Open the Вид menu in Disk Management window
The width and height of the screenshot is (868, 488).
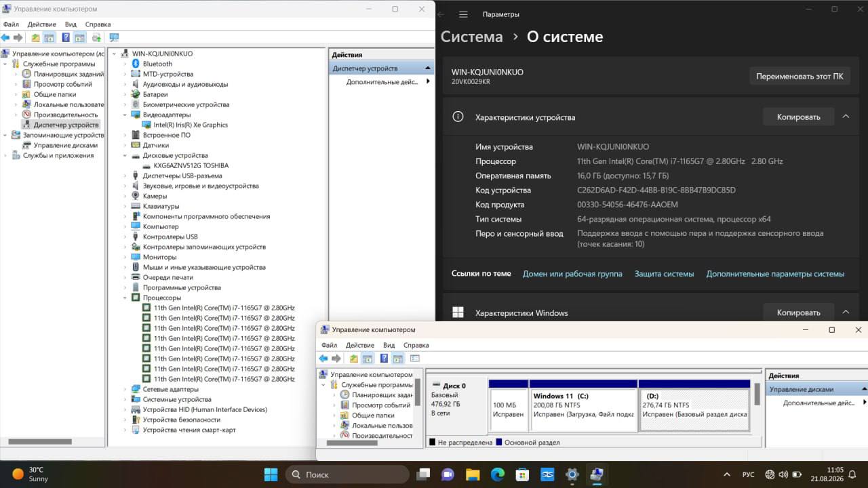coord(389,345)
